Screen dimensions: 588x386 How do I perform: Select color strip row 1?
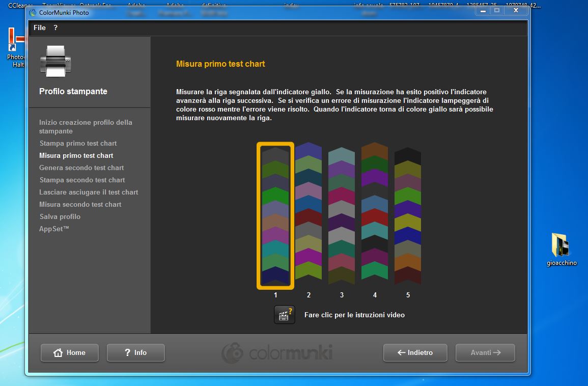(275, 216)
